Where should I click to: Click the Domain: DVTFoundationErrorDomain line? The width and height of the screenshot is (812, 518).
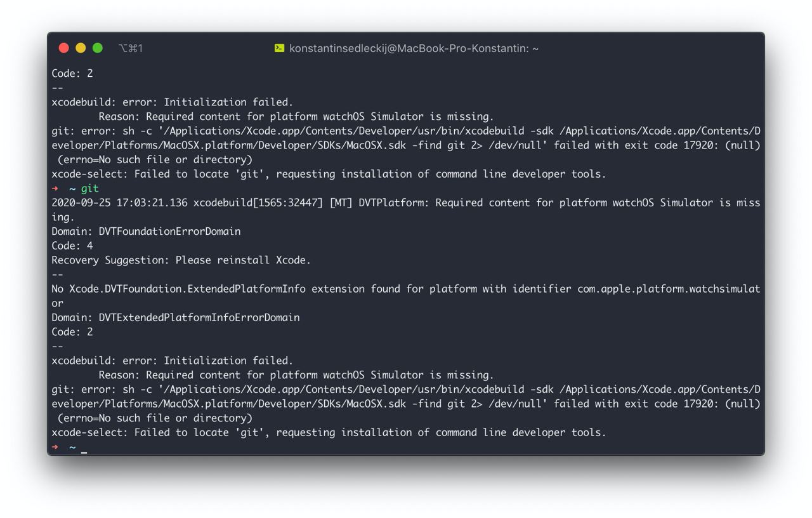coord(146,232)
